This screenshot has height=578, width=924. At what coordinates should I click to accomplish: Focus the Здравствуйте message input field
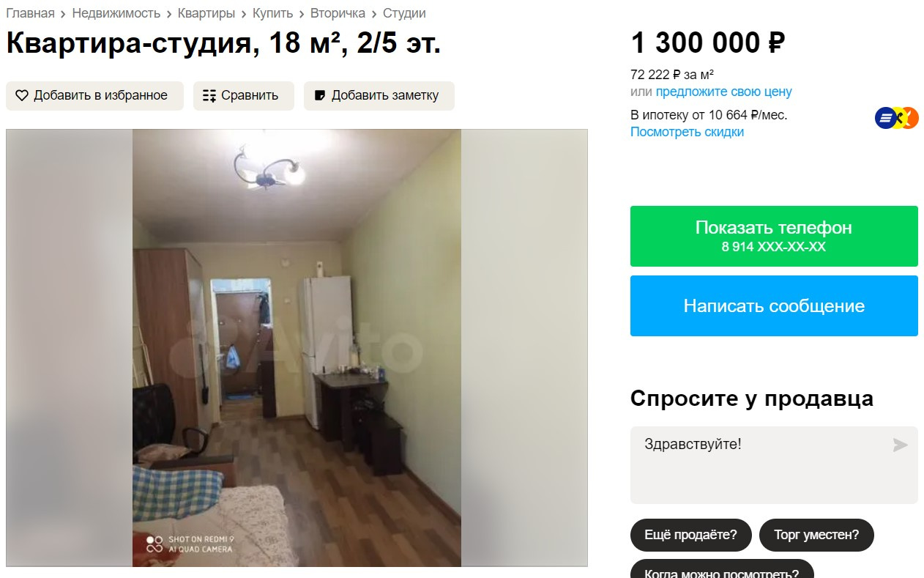pyautogui.click(x=774, y=465)
